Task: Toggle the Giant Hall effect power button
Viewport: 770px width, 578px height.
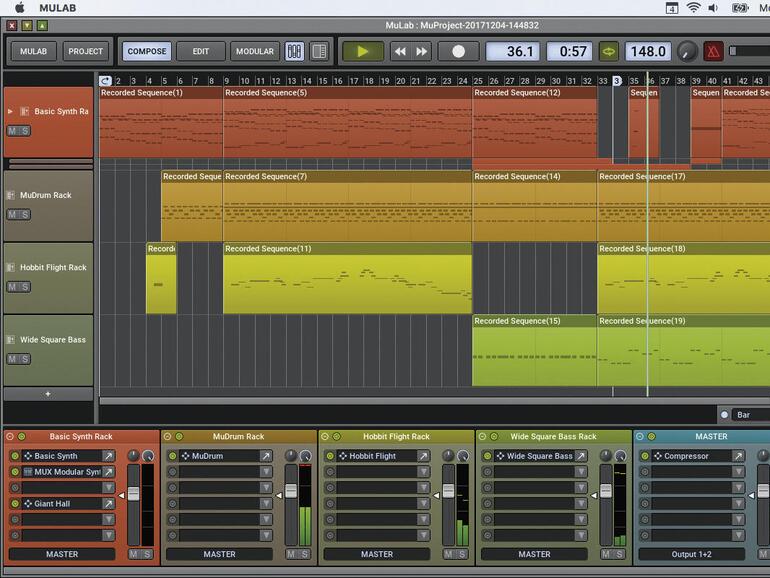Action: (x=15, y=504)
